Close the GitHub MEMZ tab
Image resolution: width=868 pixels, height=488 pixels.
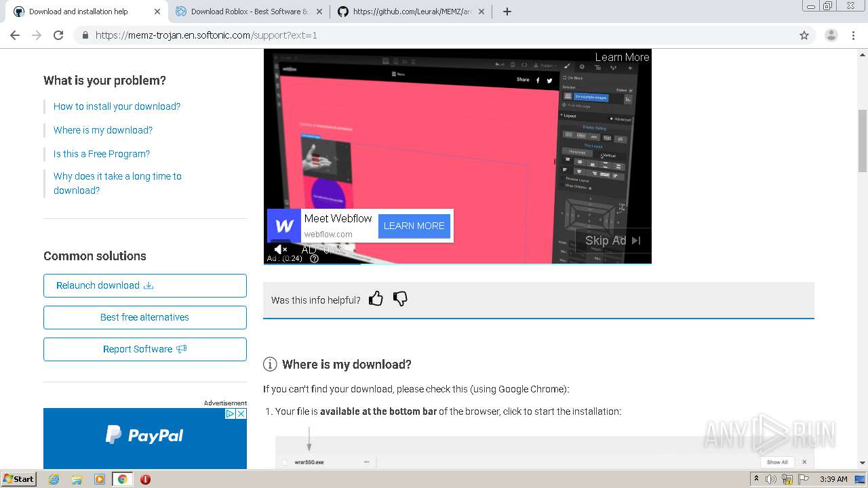coord(481,12)
